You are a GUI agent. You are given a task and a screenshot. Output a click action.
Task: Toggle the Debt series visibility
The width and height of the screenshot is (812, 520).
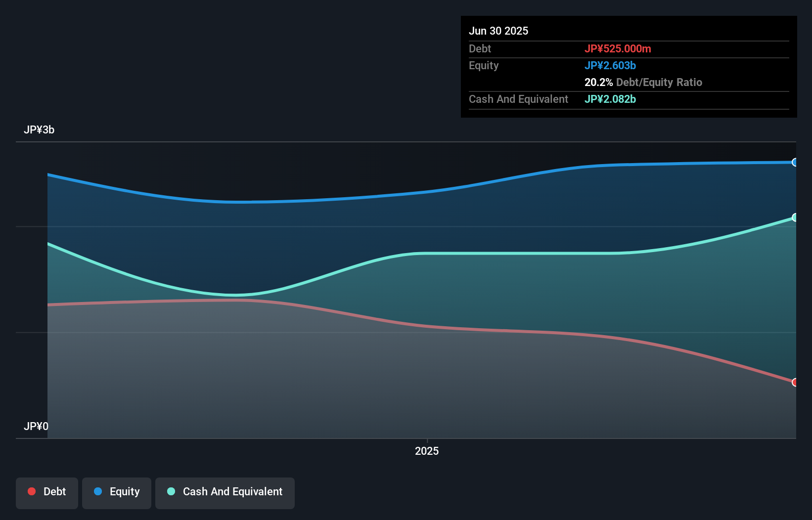pos(47,492)
